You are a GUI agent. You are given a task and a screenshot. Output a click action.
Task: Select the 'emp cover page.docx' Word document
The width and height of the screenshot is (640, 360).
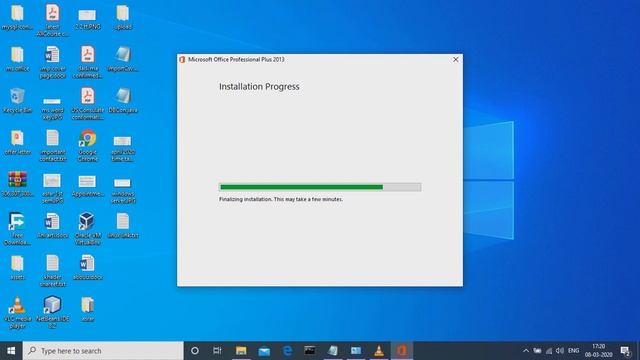point(52,62)
